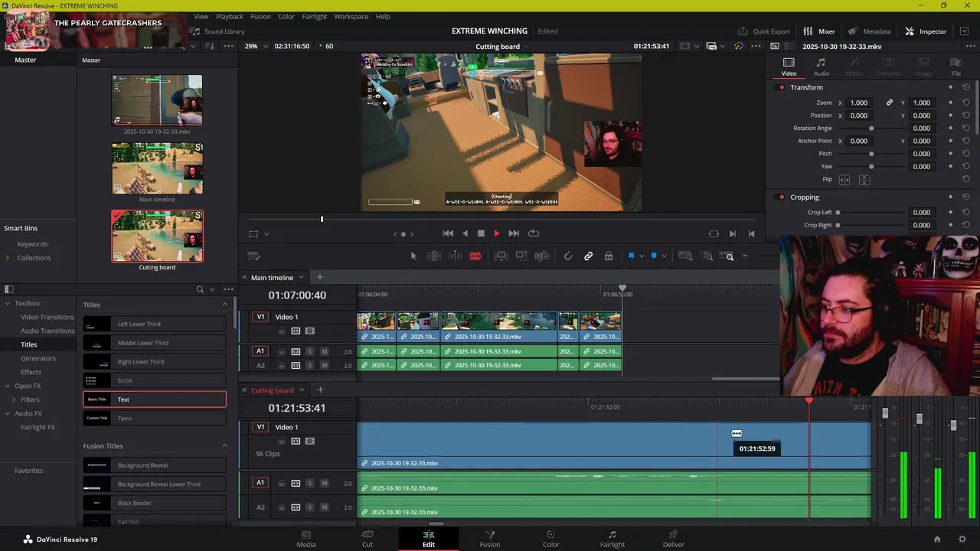Expand the Audio FX tree
The width and height of the screenshot is (980, 551).
[x=7, y=413]
